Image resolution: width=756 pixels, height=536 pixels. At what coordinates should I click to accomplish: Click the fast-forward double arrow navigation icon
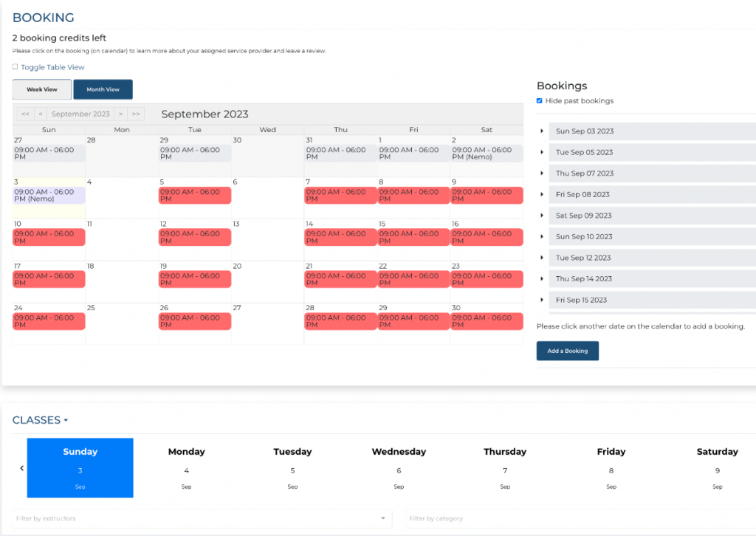coord(135,114)
